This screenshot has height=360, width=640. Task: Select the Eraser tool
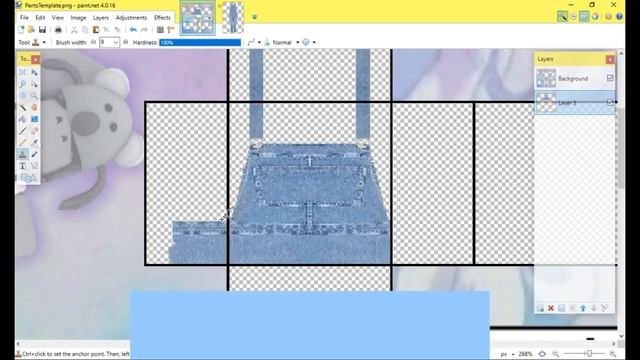pyautogui.click(x=34, y=131)
